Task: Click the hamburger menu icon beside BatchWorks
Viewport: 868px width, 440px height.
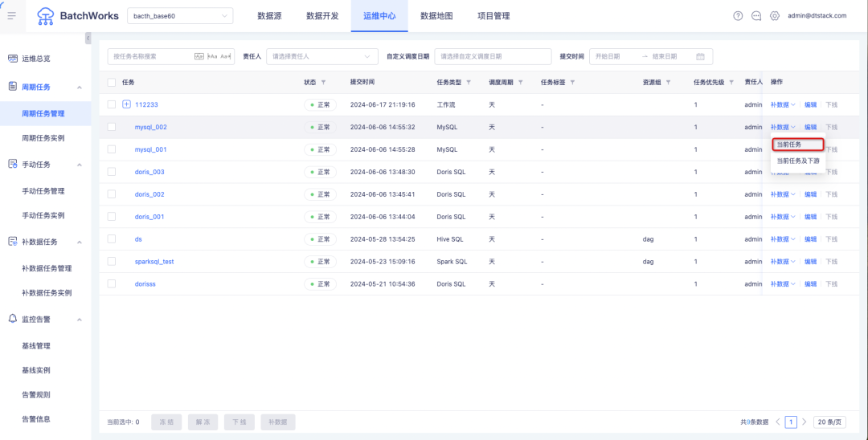Action: (11, 16)
